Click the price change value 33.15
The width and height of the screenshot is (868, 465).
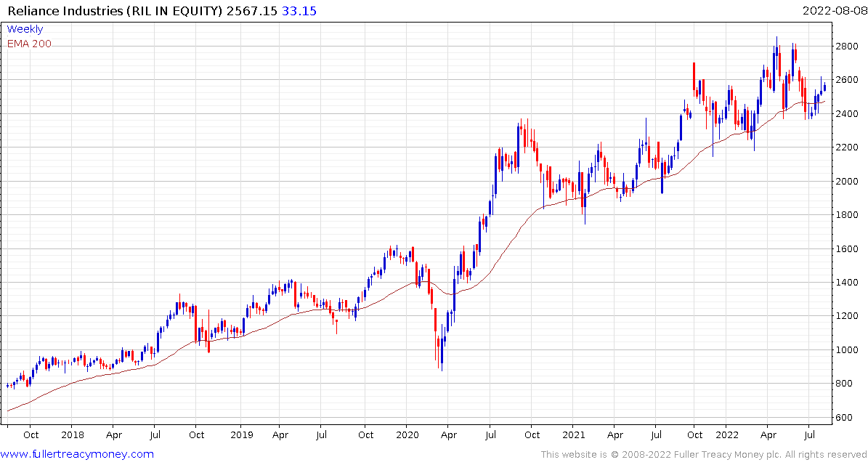pos(299,10)
